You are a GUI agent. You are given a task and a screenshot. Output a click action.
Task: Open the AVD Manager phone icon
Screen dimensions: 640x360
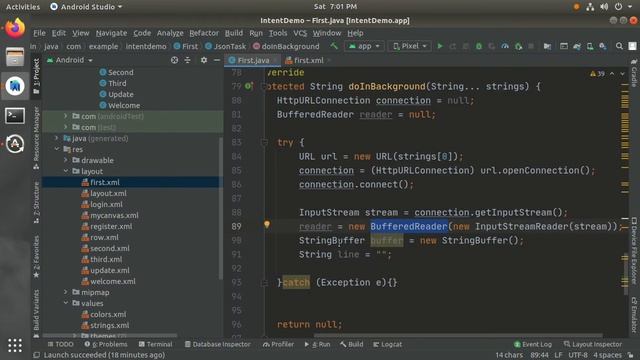(x=590, y=46)
